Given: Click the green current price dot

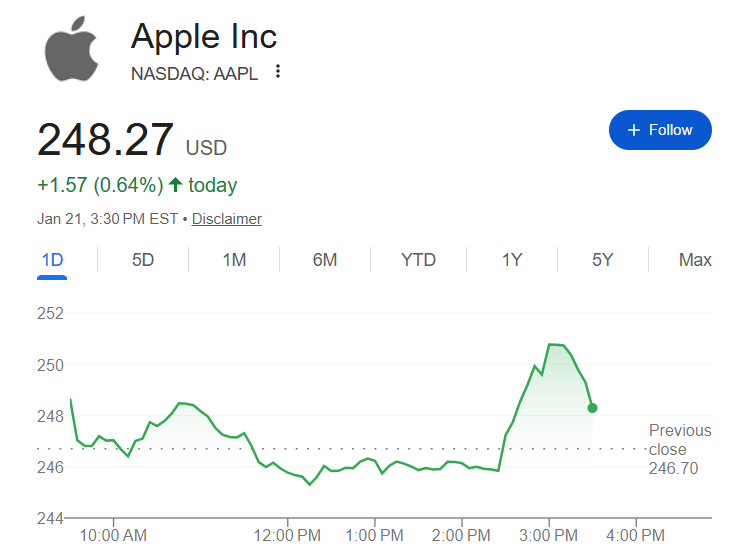Looking at the screenshot, I should tap(593, 408).
